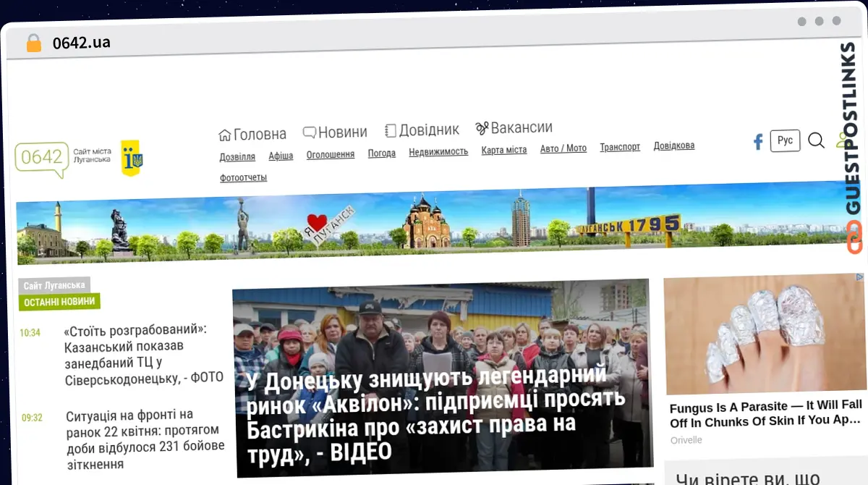
Task: Open the Вакансии section
Action: pos(514,128)
